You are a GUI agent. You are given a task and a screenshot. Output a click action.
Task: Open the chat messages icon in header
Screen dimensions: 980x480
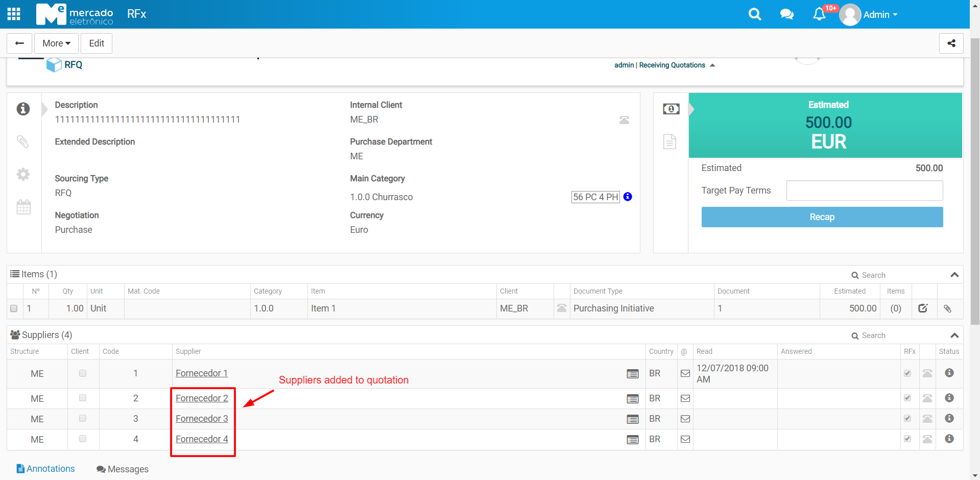(786, 14)
